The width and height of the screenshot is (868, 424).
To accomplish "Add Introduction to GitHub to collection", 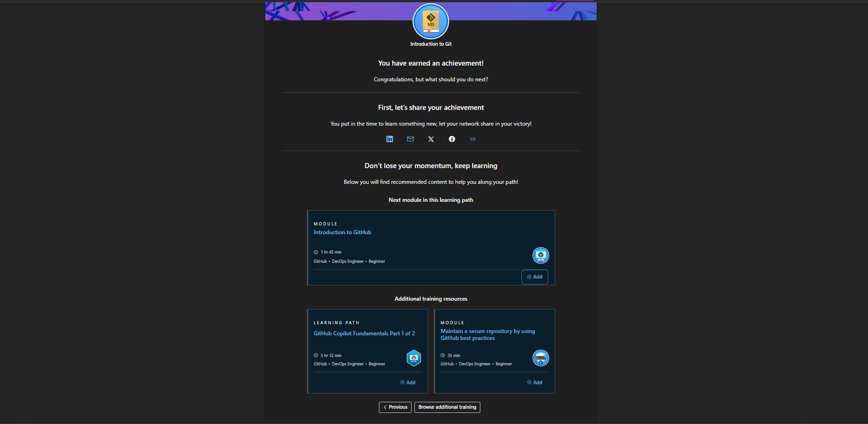I will pos(535,277).
